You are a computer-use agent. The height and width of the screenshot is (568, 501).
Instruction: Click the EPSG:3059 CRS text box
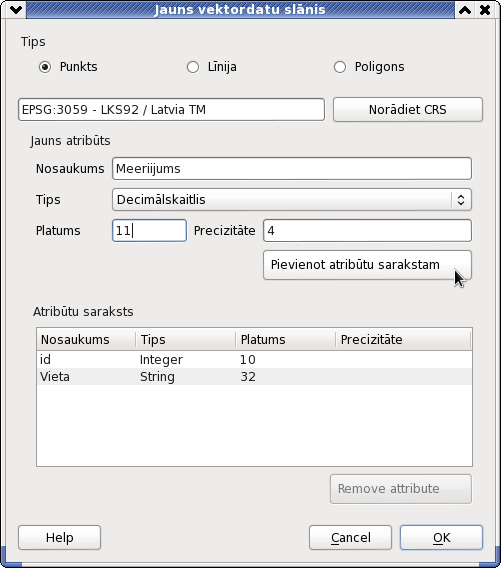pyautogui.click(x=171, y=109)
